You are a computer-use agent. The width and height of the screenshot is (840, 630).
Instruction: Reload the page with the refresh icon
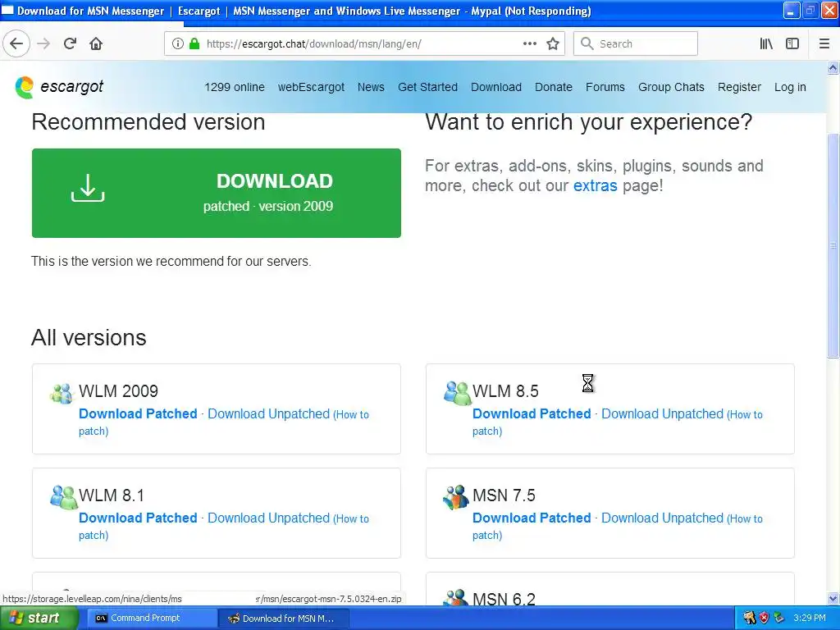pos(70,43)
